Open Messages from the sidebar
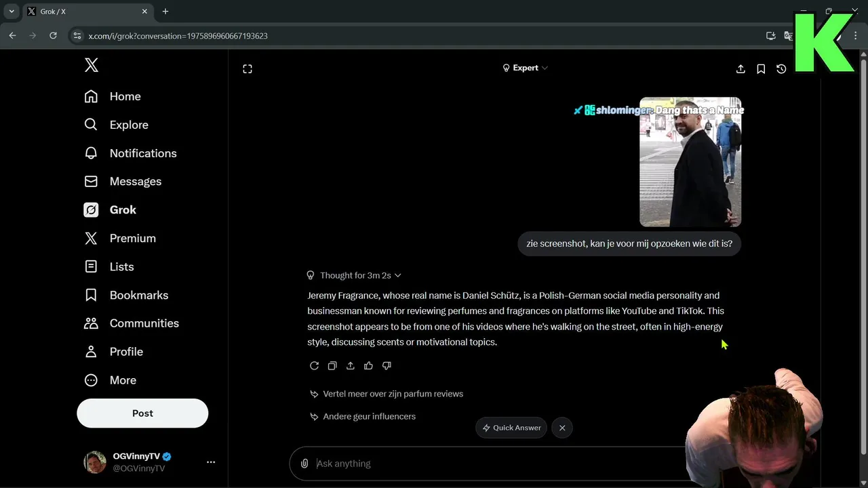 coord(123,182)
